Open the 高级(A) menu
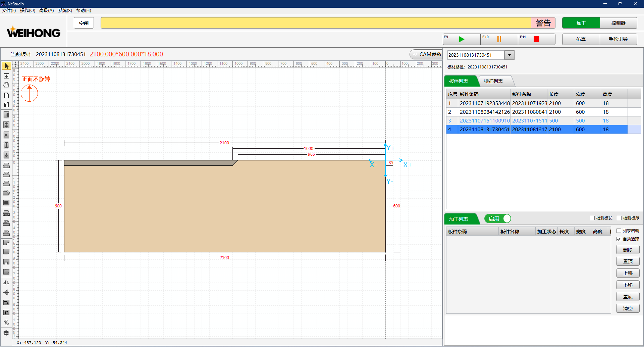644x347 pixels. 46,10
